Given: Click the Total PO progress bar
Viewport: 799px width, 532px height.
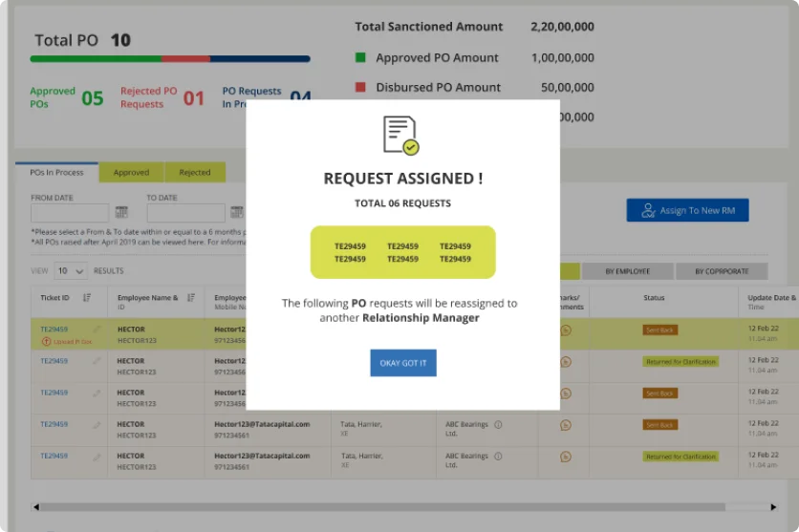Looking at the screenshot, I should click(x=170, y=59).
